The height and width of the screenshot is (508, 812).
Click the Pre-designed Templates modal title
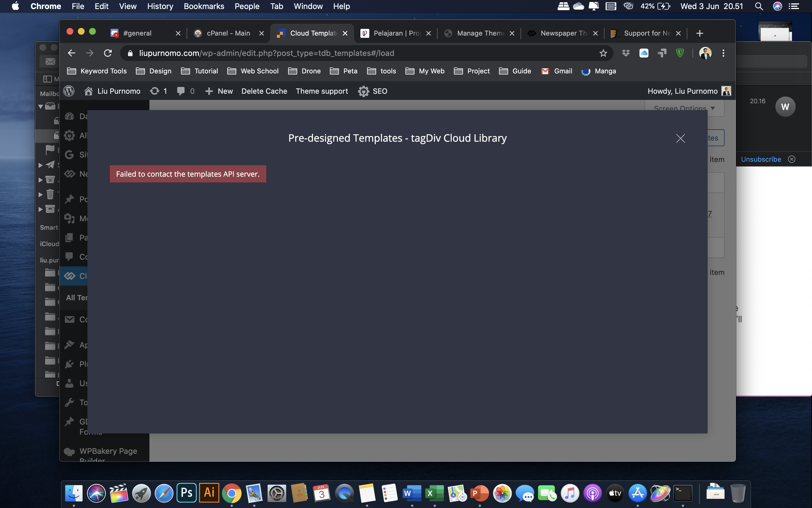coord(398,138)
